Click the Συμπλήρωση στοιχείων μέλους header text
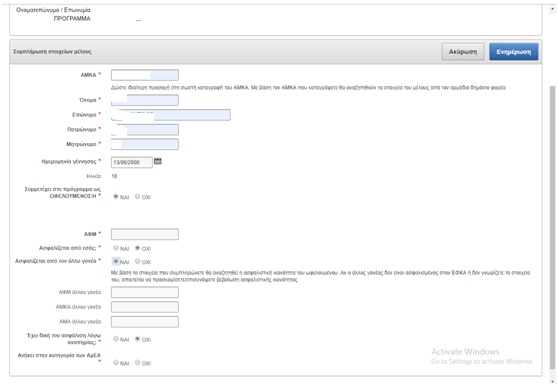558x384 pixels. pyautogui.click(x=52, y=52)
